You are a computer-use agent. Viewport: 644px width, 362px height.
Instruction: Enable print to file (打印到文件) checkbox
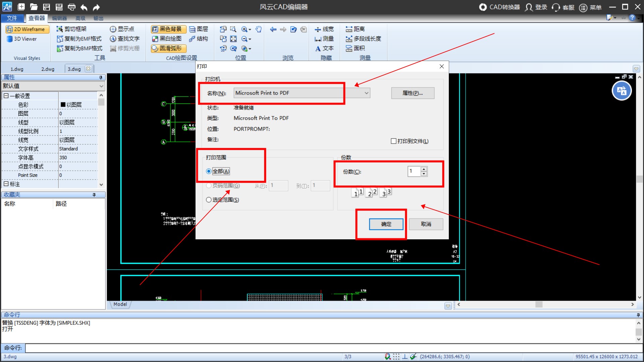click(394, 141)
